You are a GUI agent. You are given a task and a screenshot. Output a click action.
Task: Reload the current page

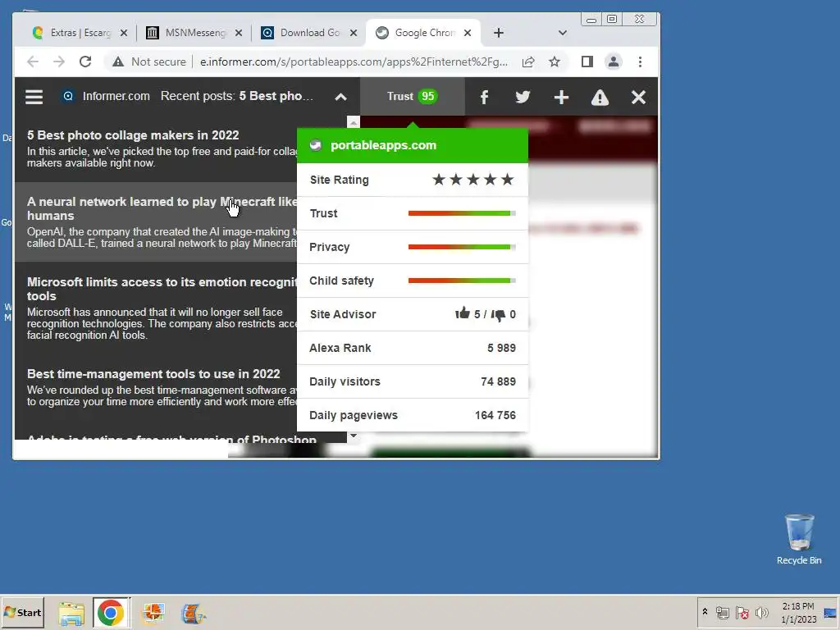tap(85, 62)
